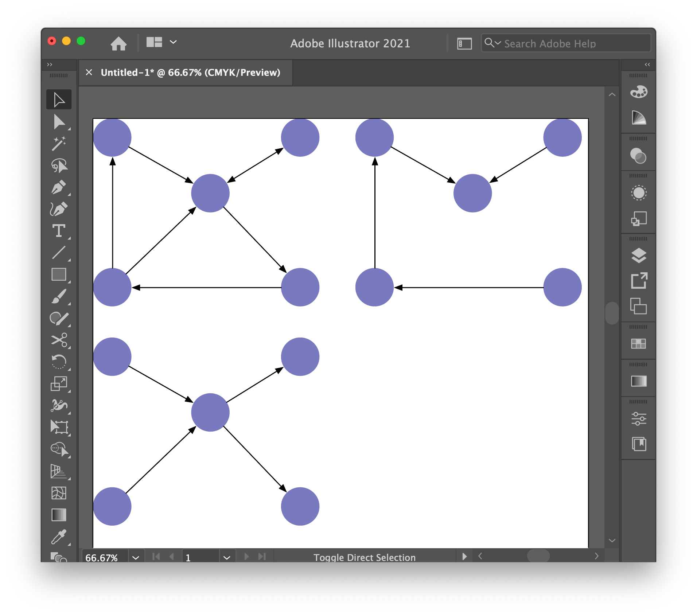Select the Gradient tool in toolbar
This screenshot has height=616, width=697.
(x=59, y=515)
